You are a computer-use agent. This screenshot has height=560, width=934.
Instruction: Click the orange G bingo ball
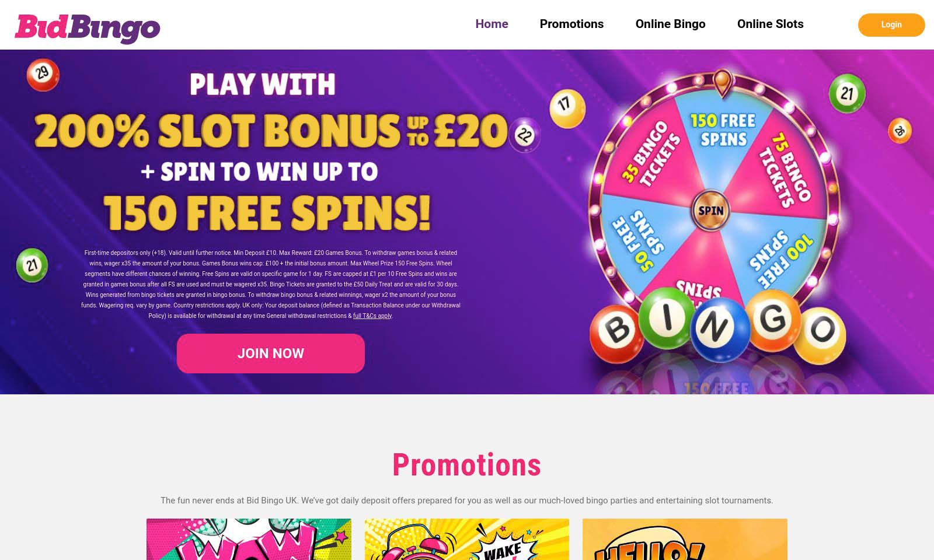click(773, 320)
